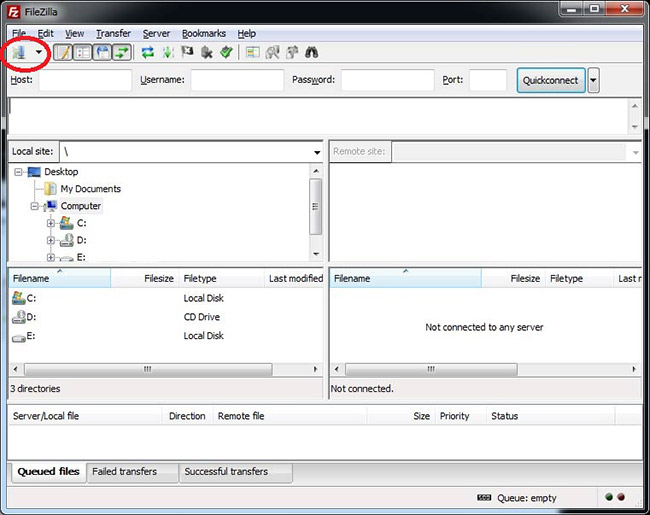Sort local list by Filesize column
650x515 pixels.
(x=144, y=278)
